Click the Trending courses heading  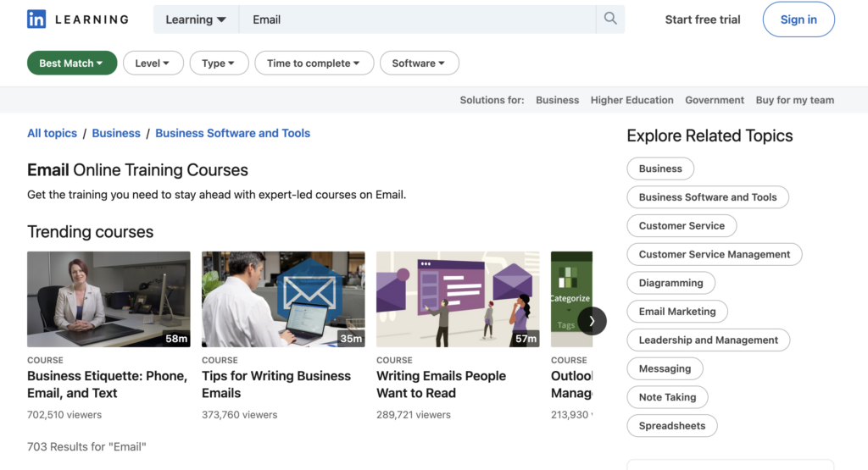(x=90, y=232)
